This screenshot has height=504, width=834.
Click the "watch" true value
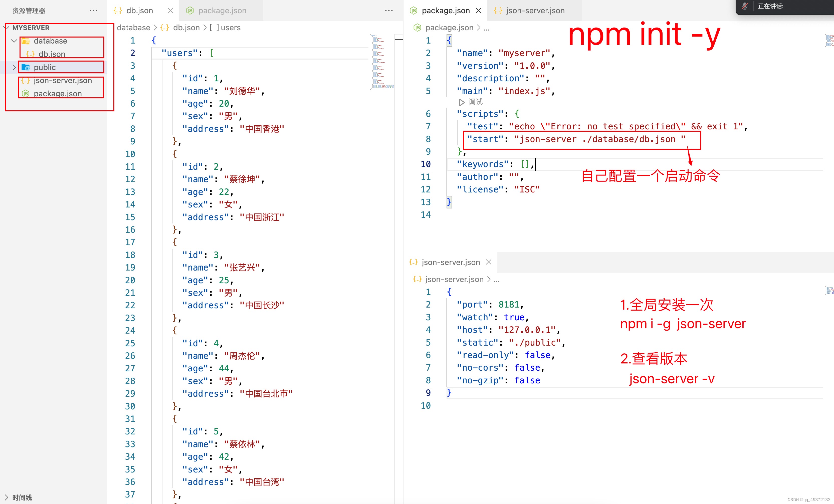(x=514, y=317)
